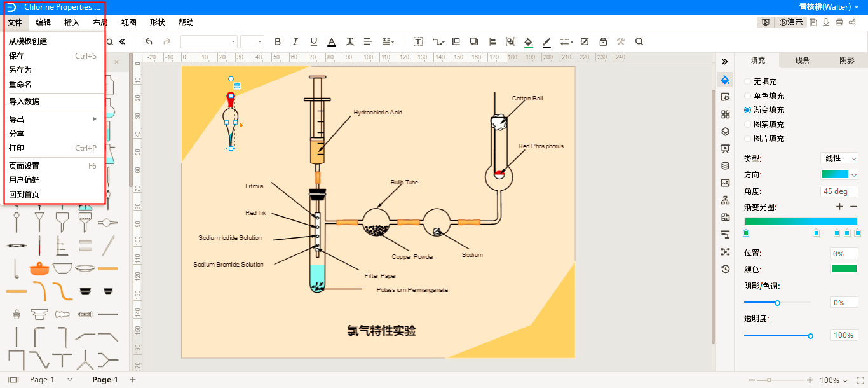Click the text alignment icon
The height and width of the screenshot is (388, 868).
(x=368, y=41)
